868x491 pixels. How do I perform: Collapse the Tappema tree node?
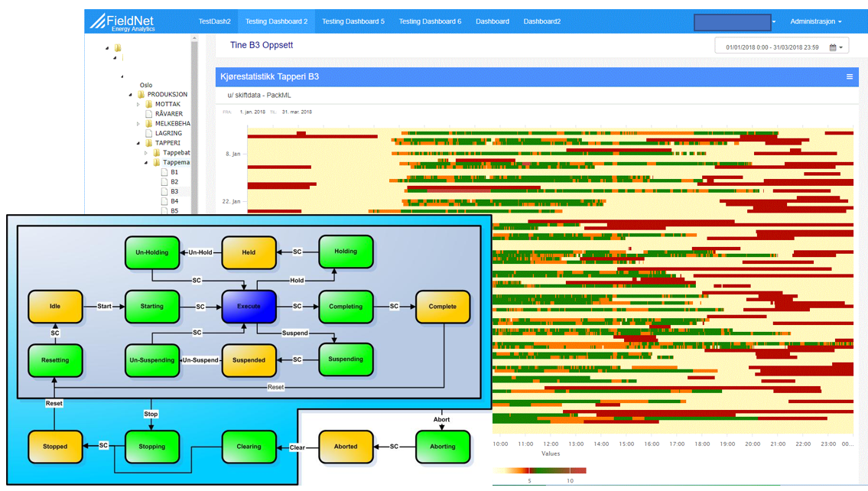(146, 163)
